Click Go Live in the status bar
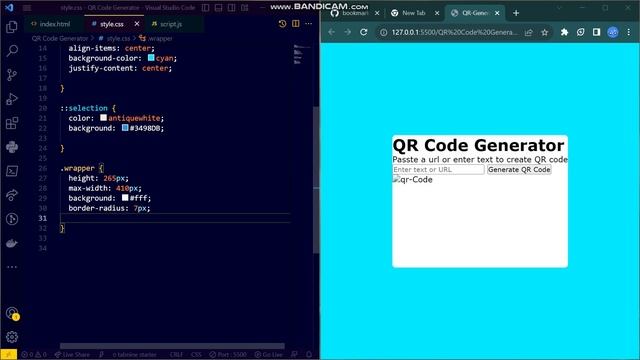This screenshot has width=640, height=360. point(269,355)
